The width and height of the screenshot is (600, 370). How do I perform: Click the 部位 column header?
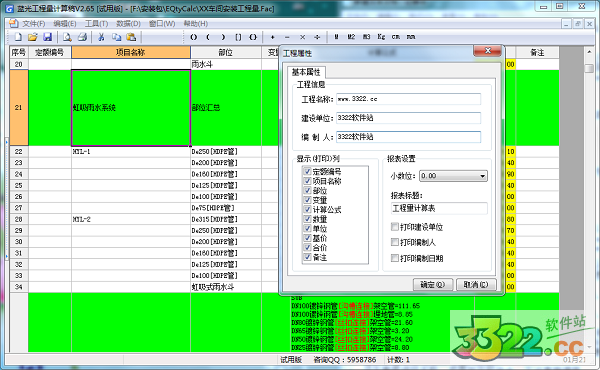[226, 52]
